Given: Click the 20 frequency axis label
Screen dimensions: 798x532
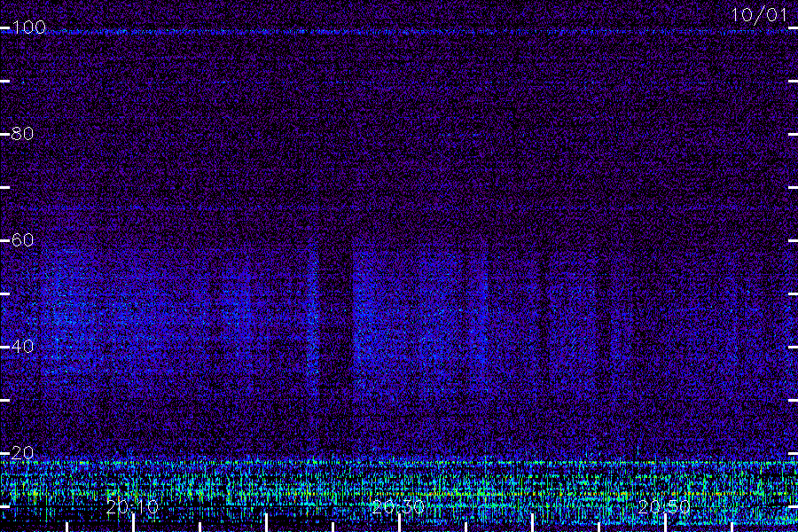Looking at the screenshot, I should point(22,452).
